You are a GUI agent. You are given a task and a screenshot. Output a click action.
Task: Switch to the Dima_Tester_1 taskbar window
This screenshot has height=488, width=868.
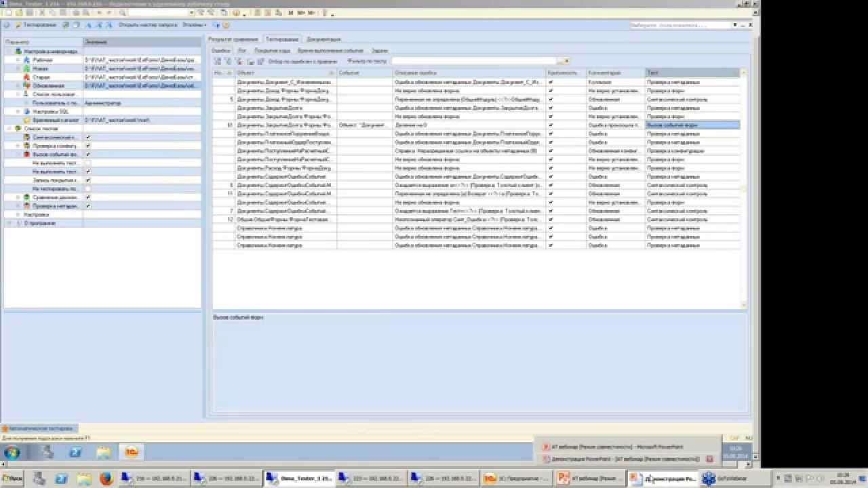(x=298, y=479)
